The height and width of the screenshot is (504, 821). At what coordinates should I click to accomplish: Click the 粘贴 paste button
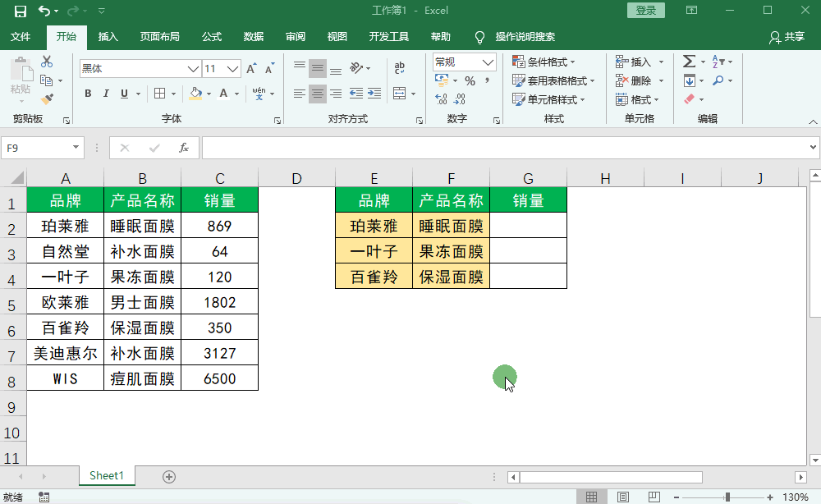click(x=21, y=79)
